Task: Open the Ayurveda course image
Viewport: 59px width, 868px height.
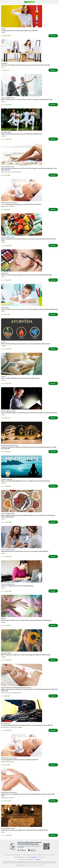Action: click(x=22, y=329)
